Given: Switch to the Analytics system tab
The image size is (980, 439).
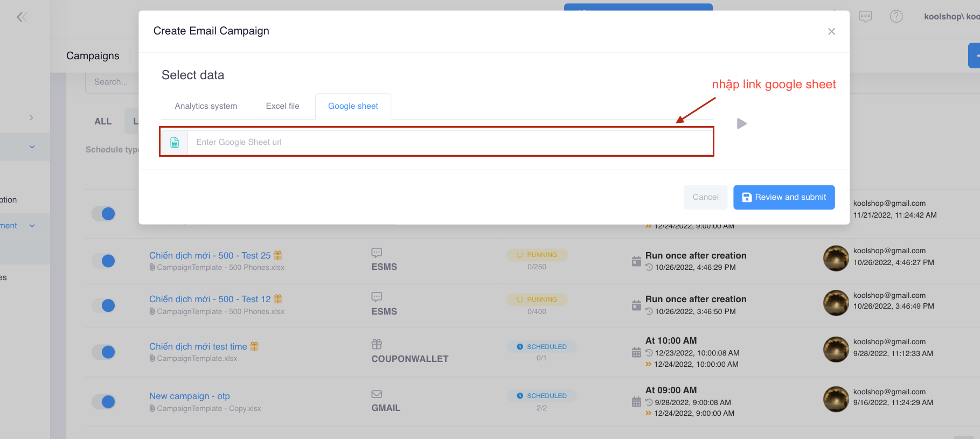Looking at the screenshot, I should click(206, 106).
